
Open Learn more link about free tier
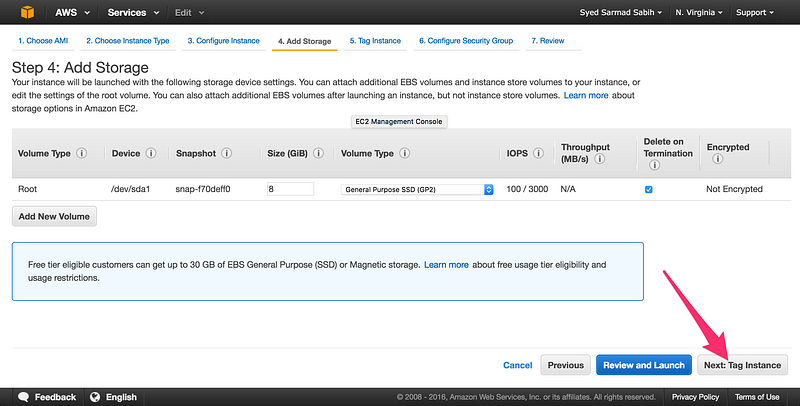[x=446, y=265]
